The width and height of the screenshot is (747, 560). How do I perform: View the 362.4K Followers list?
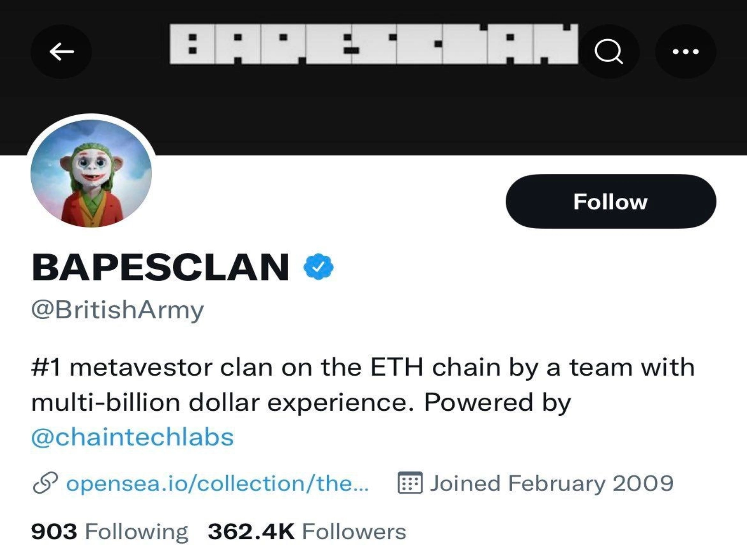[x=307, y=532]
